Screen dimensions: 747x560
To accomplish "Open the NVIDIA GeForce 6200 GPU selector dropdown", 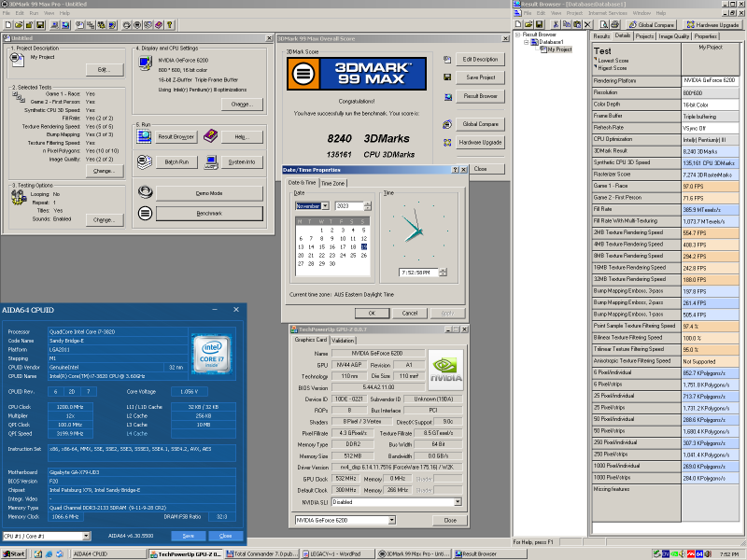I will pyautogui.click(x=391, y=521).
